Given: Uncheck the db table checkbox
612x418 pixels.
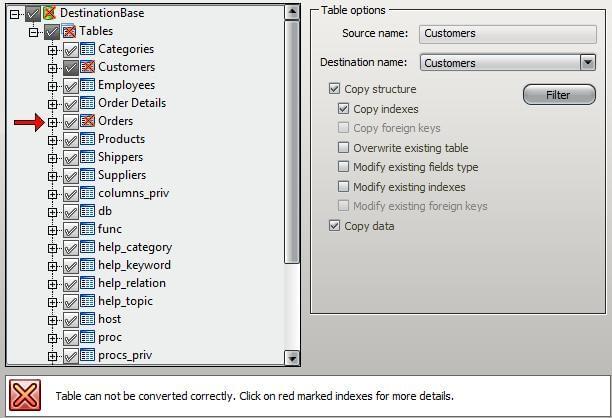Looking at the screenshot, I should tap(71, 212).
